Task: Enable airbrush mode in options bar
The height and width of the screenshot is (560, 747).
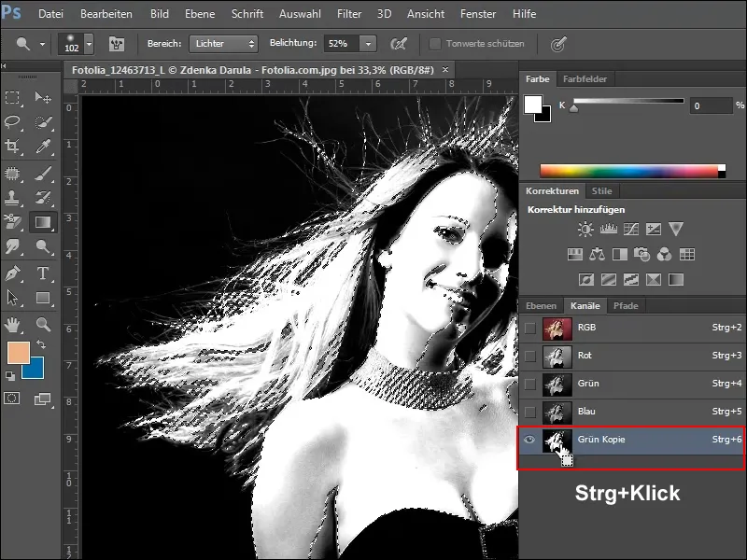Action: (x=399, y=44)
